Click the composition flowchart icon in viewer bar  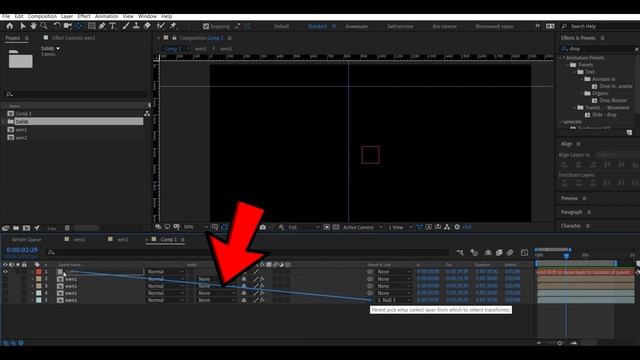(x=447, y=227)
